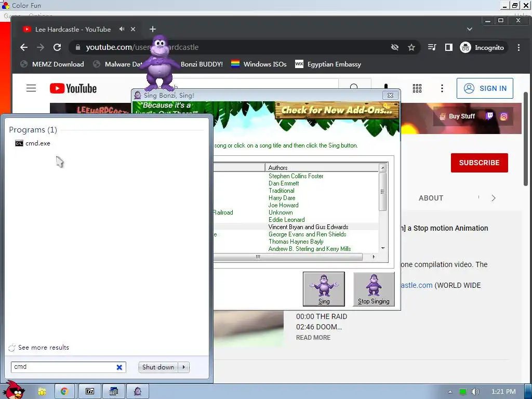Go forward in the browser
532x399 pixels.
coord(41,47)
